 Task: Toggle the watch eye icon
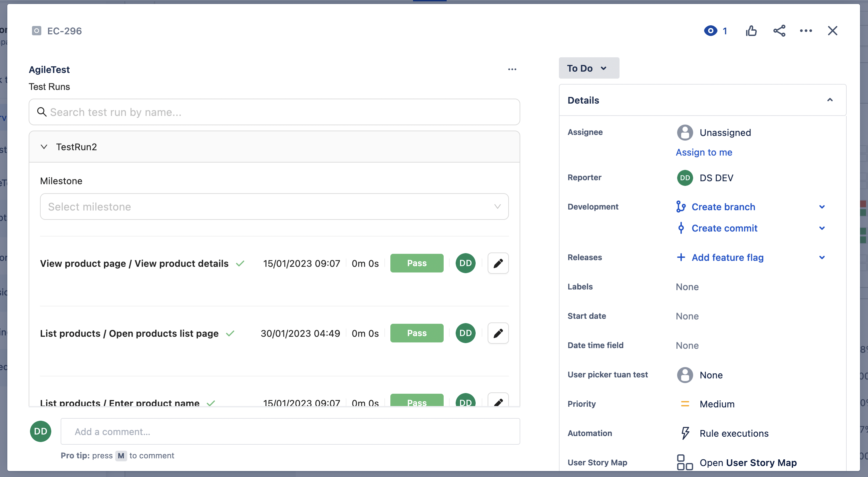click(x=710, y=31)
